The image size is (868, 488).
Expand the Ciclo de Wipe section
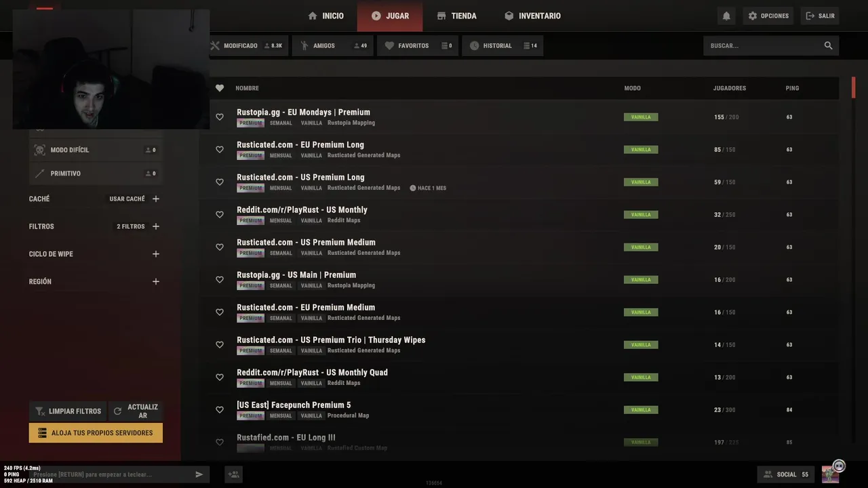(x=156, y=254)
